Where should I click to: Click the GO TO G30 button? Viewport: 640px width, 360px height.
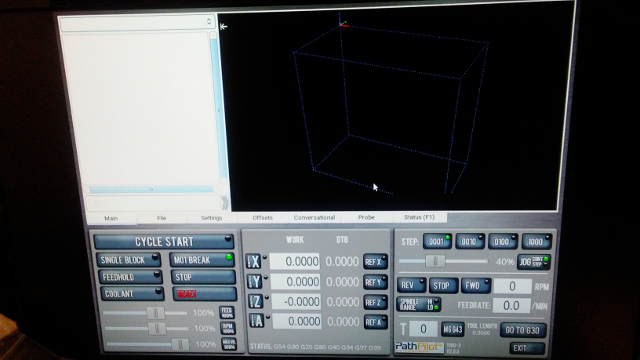click(x=523, y=330)
